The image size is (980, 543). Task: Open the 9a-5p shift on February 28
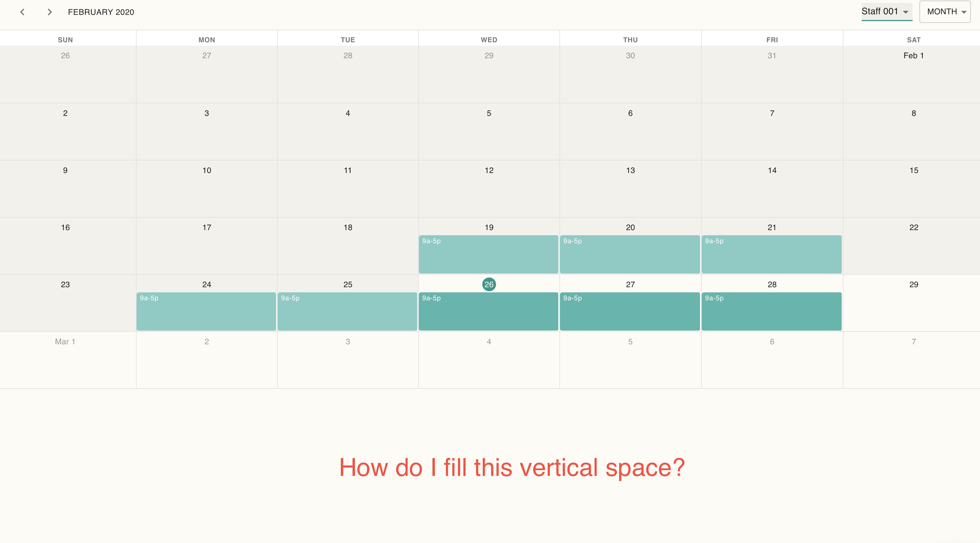[x=771, y=311]
